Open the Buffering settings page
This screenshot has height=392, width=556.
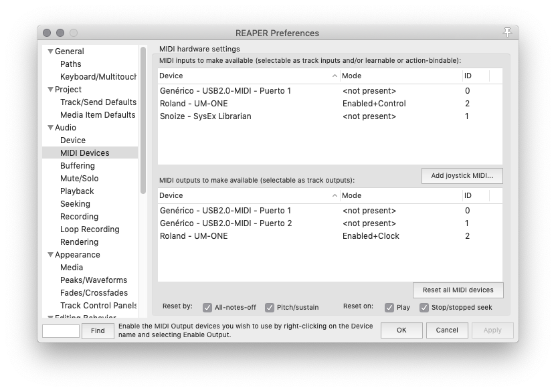click(78, 166)
